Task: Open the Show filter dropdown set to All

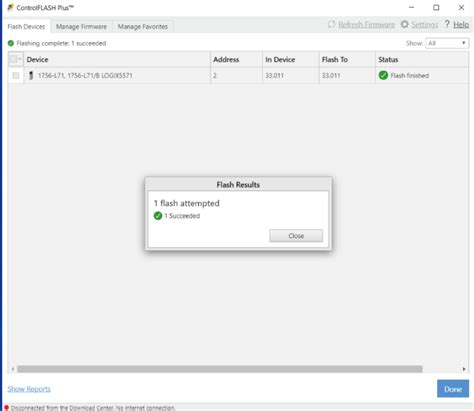Action: point(447,43)
